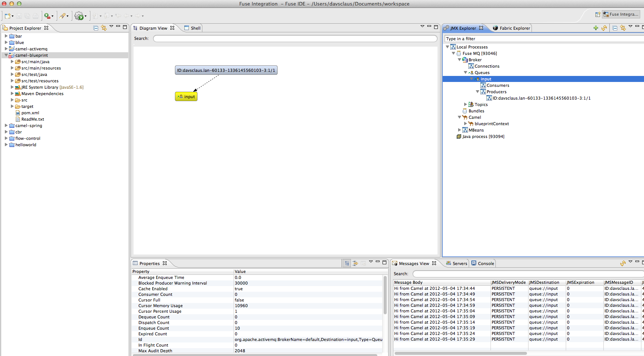
Task: Close the Messages View tab
Action: pyautogui.click(x=434, y=263)
